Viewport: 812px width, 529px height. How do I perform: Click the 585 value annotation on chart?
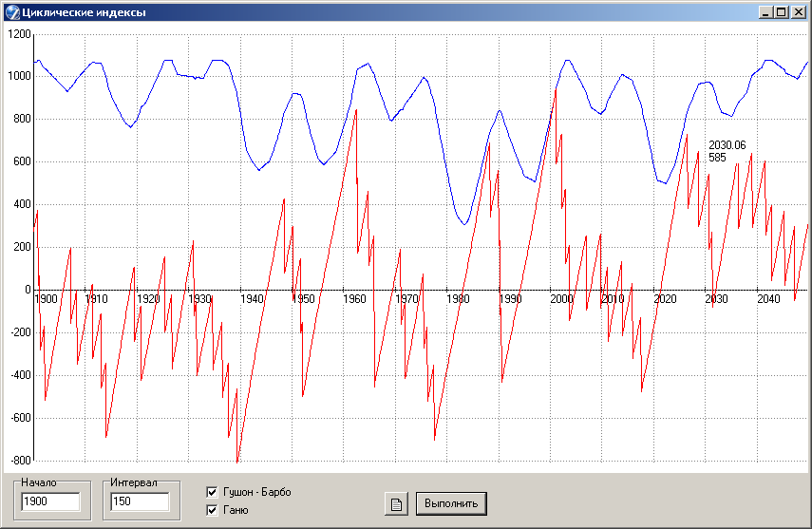pos(717,158)
